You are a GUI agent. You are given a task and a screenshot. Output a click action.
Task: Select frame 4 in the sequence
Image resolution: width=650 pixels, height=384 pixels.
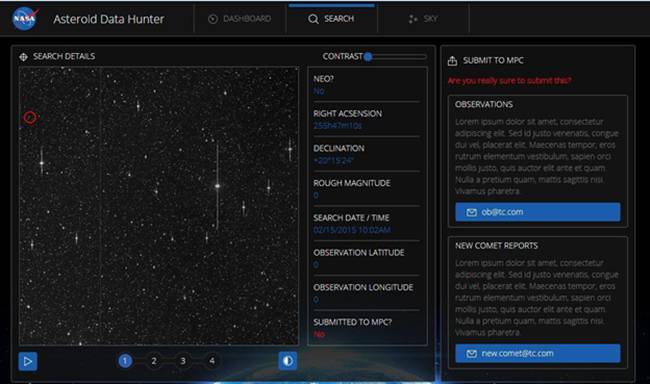[212, 361]
